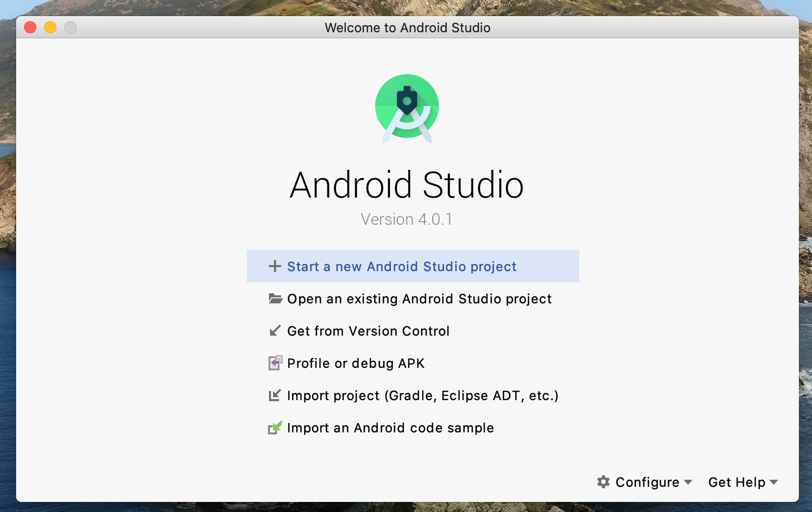Click the Android Studio logo
Image resolution: width=812 pixels, height=512 pixels.
[x=407, y=108]
